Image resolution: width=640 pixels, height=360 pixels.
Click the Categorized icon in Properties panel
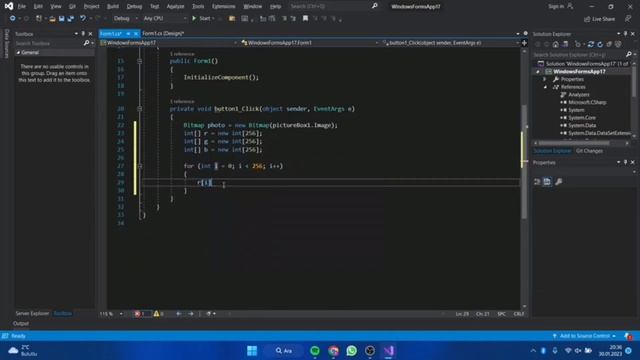click(x=537, y=182)
